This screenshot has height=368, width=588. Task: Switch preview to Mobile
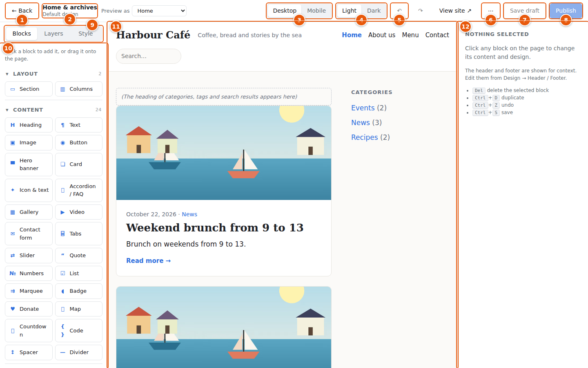tap(316, 11)
